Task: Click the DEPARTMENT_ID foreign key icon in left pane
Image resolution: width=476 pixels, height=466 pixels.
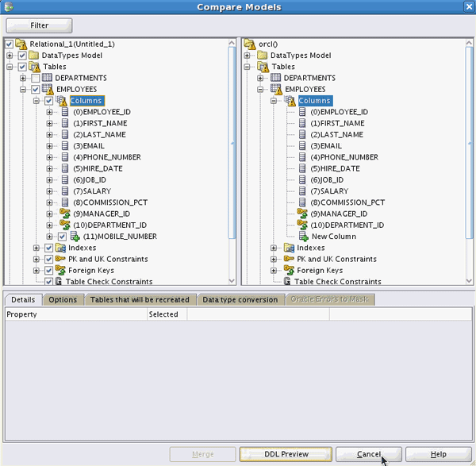Action: click(x=64, y=225)
